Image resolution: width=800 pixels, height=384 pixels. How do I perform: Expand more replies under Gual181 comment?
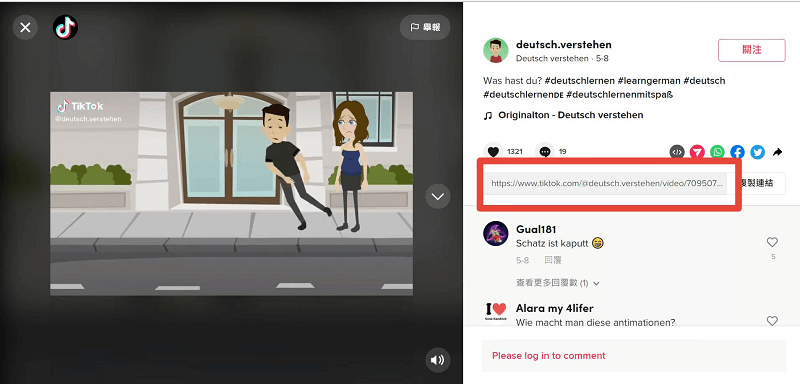(557, 283)
